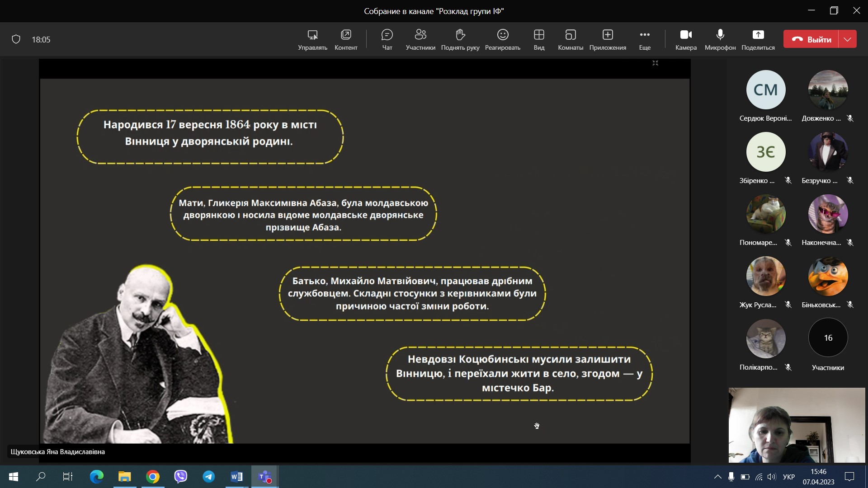Open Telegram from the taskbar
868x488 pixels.
pos(208,476)
